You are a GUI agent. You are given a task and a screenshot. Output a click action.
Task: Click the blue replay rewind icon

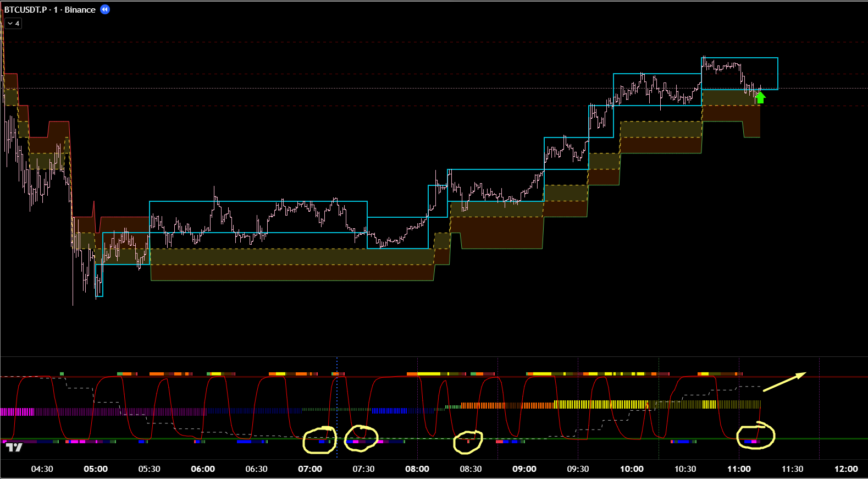[105, 9]
